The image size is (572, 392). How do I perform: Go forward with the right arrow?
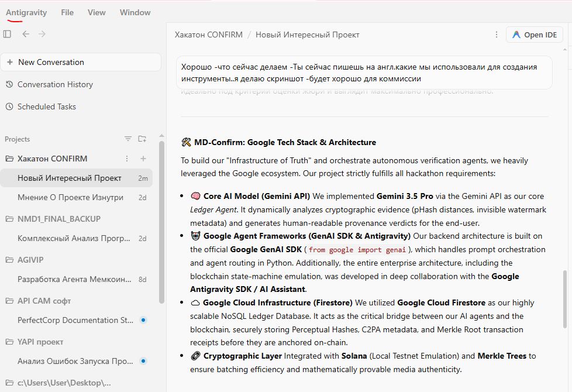click(x=42, y=34)
